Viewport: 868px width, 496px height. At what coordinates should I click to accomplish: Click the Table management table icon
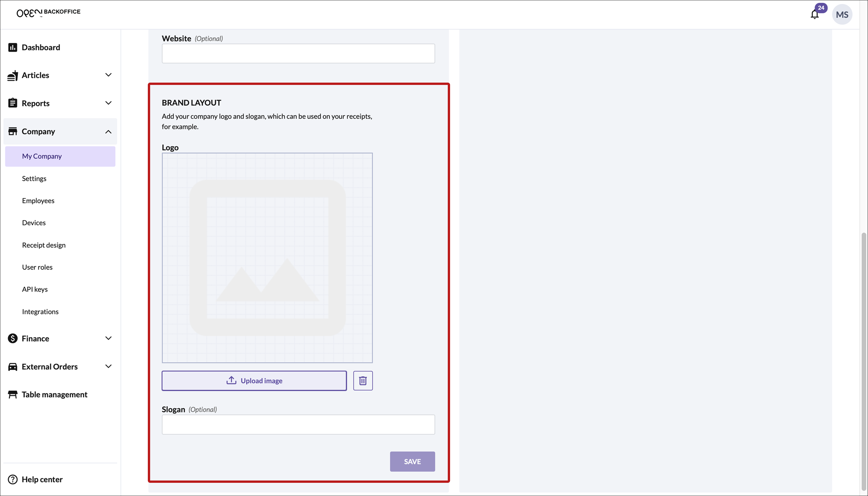(13, 394)
